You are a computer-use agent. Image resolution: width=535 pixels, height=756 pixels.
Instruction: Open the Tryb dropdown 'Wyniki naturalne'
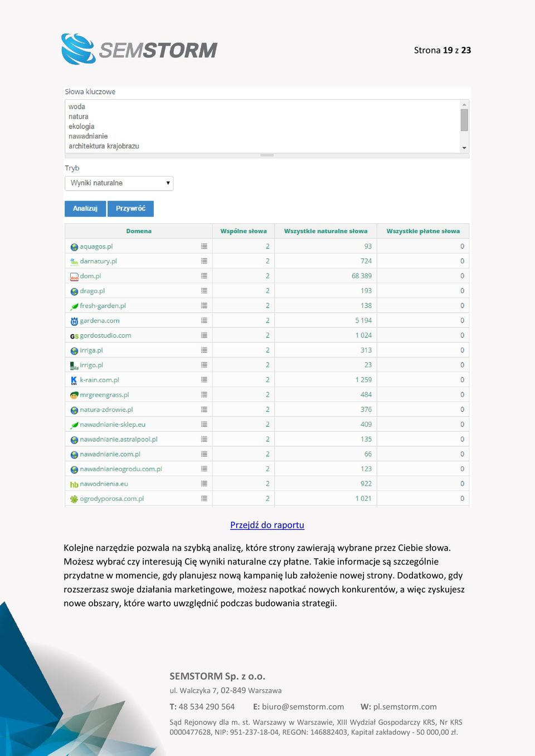pyautogui.click(x=119, y=183)
